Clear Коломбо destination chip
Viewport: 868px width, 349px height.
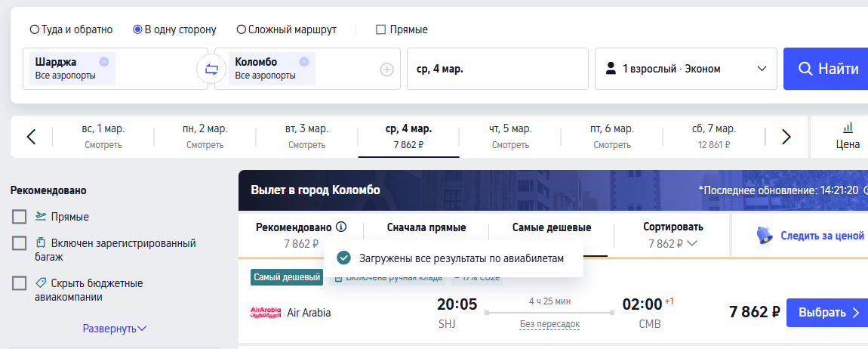303,62
